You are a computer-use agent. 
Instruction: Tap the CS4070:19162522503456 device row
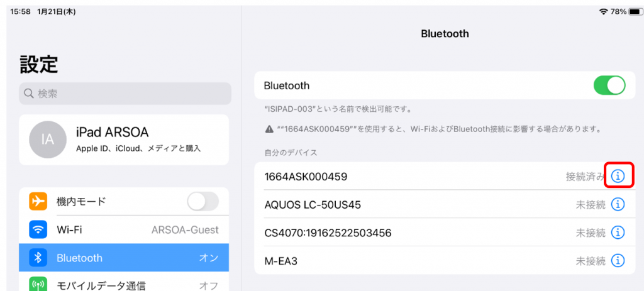[377, 233]
